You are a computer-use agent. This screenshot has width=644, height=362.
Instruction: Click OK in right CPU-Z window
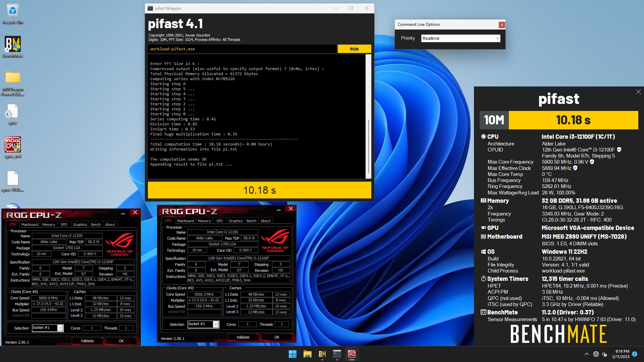277,337
